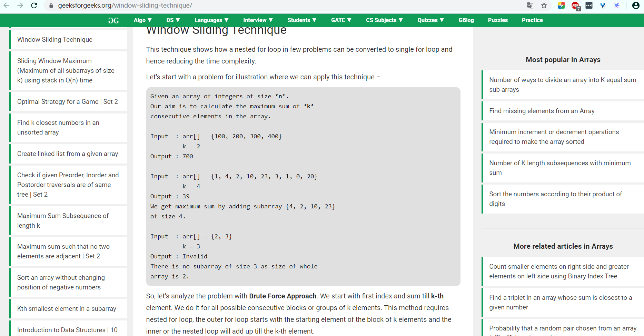This screenshot has height=336, width=644.
Task: Open the Practice menu item
Action: (x=532, y=20)
